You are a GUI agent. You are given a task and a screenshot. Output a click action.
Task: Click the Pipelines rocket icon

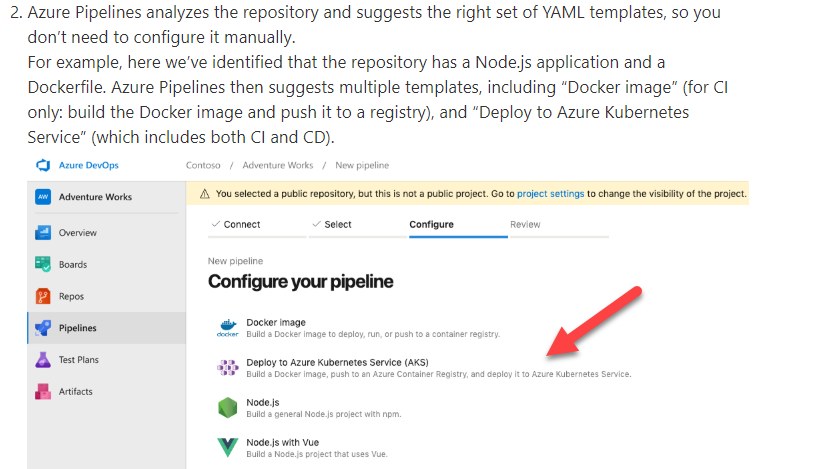click(43, 328)
